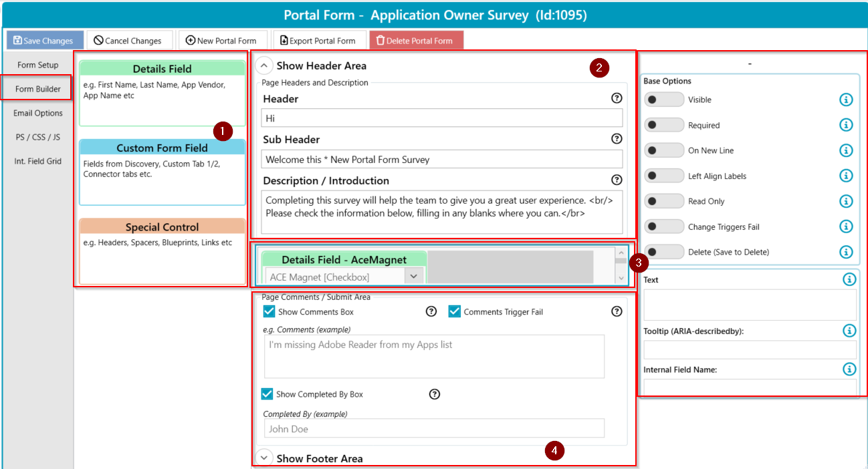Export the Portal Form

pyautogui.click(x=320, y=40)
